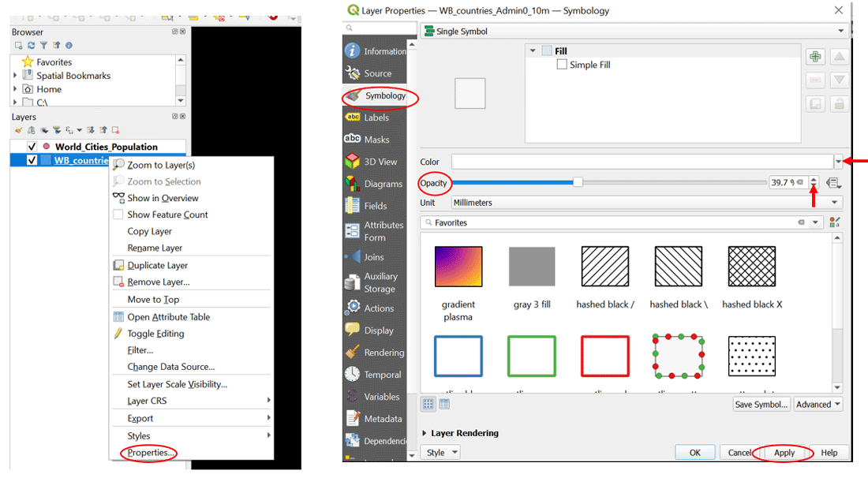Viewport: 868px width, 489px height.
Task: Expand Spatial Bookmarks in Browser panel
Action: point(15,75)
